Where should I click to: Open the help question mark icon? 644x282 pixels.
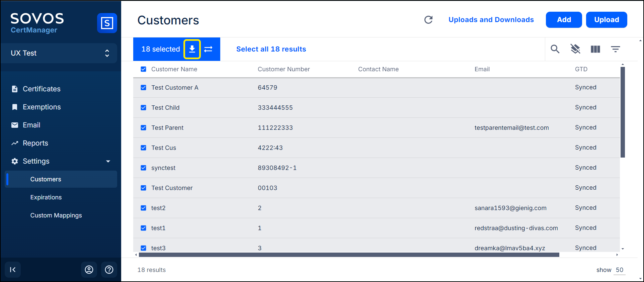click(109, 270)
